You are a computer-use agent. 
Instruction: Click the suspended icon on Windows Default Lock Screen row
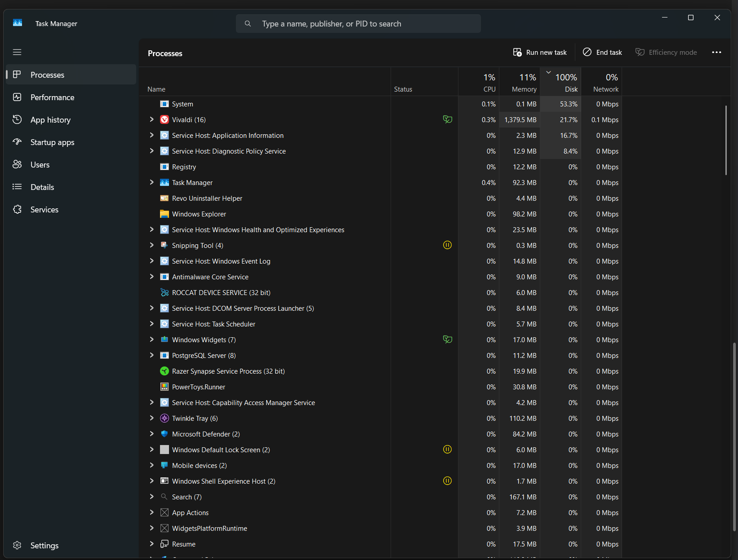click(447, 450)
